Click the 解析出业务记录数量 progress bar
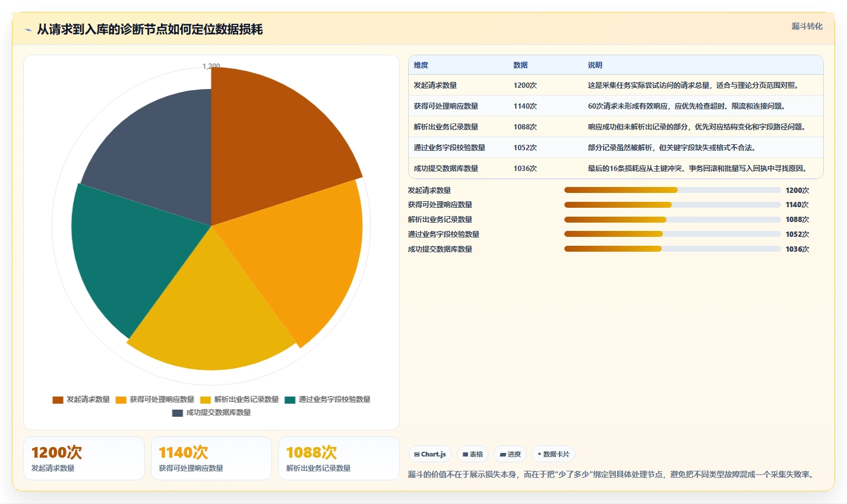 click(x=672, y=220)
